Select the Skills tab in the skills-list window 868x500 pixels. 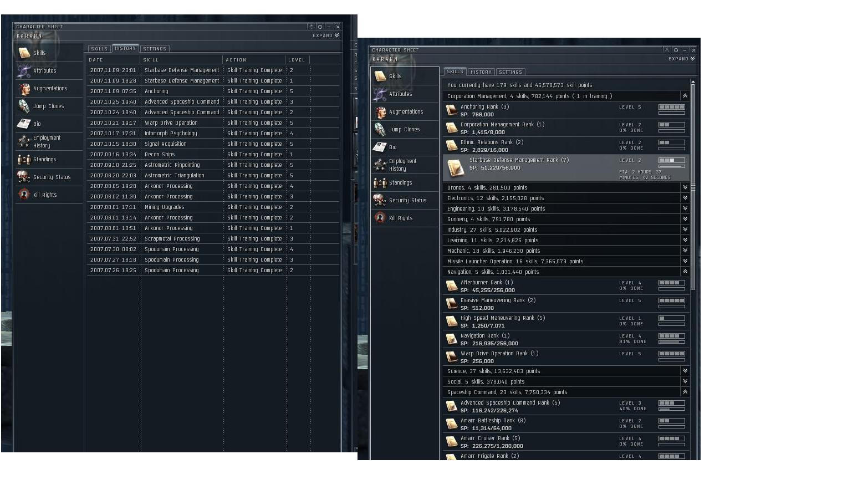[x=455, y=72]
